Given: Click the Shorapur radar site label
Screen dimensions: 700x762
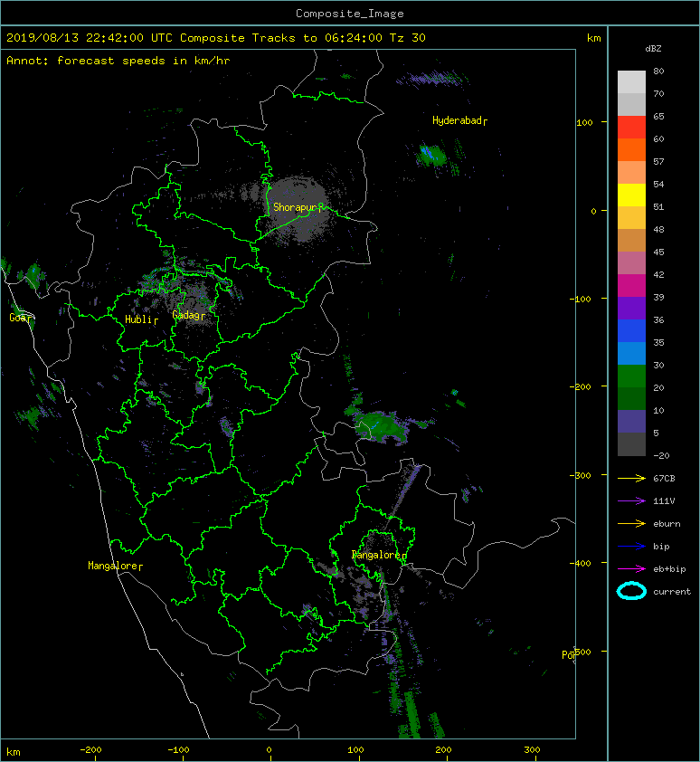Looking at the screenshot, I should click(x=298, y=207).
